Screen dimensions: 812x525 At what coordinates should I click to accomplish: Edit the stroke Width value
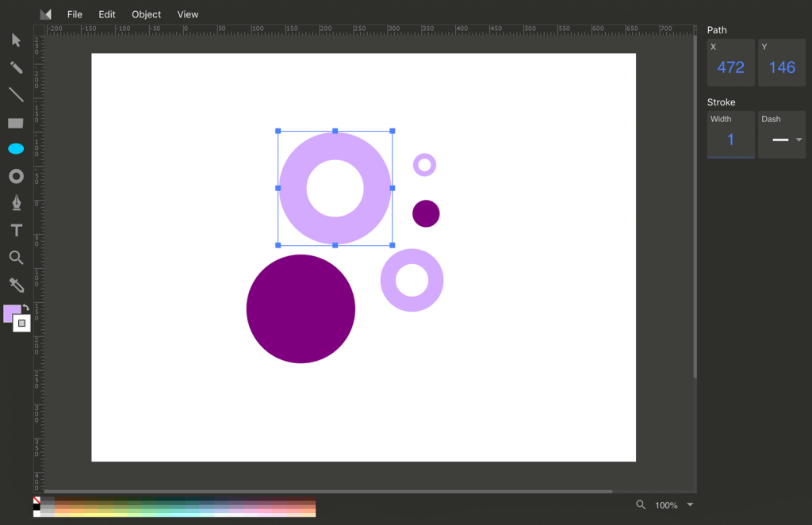pyautogui.click(x=730, y=136)
